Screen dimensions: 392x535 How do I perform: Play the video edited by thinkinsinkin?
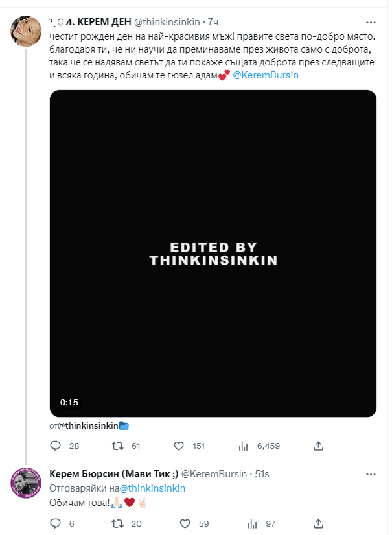(213, 254)
